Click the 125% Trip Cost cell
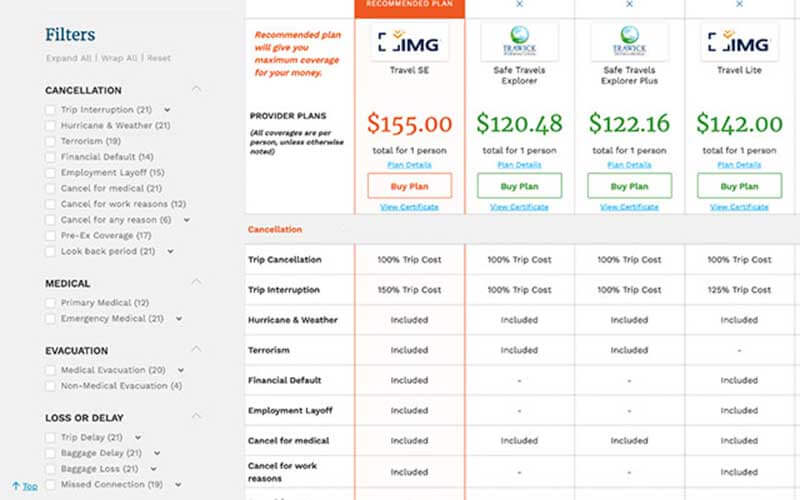800x500 pixels. click(739, 290)
